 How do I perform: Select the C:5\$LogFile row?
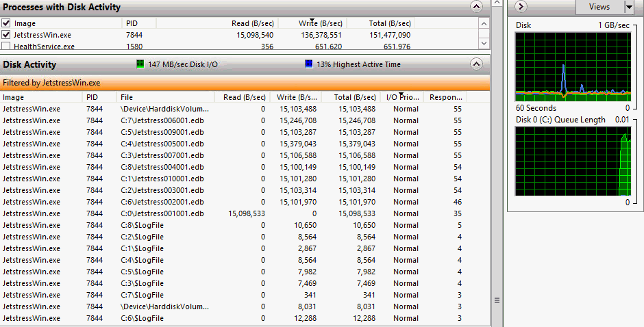(245, 272)
